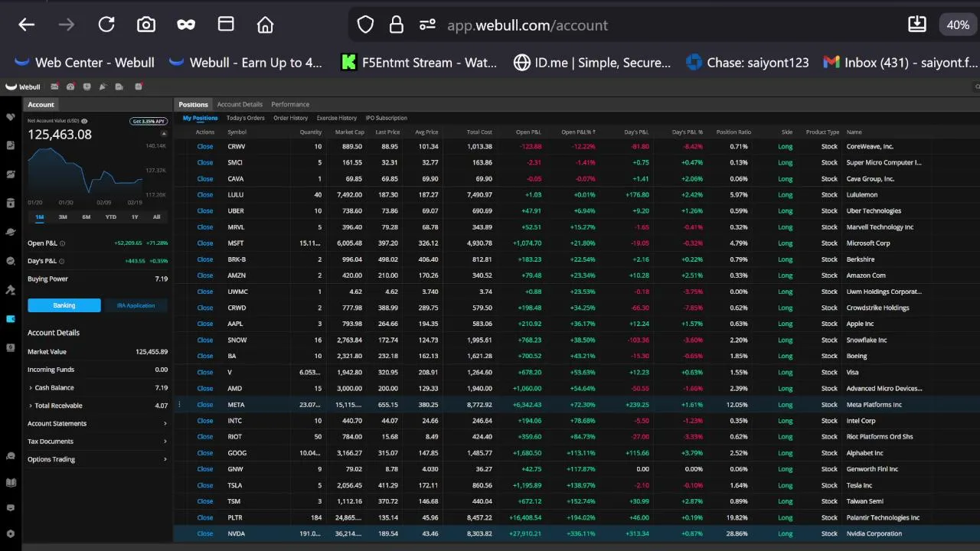Select the 1Y chart range
This screenshot has width=980, height=551.
click(x=135, y=217)
